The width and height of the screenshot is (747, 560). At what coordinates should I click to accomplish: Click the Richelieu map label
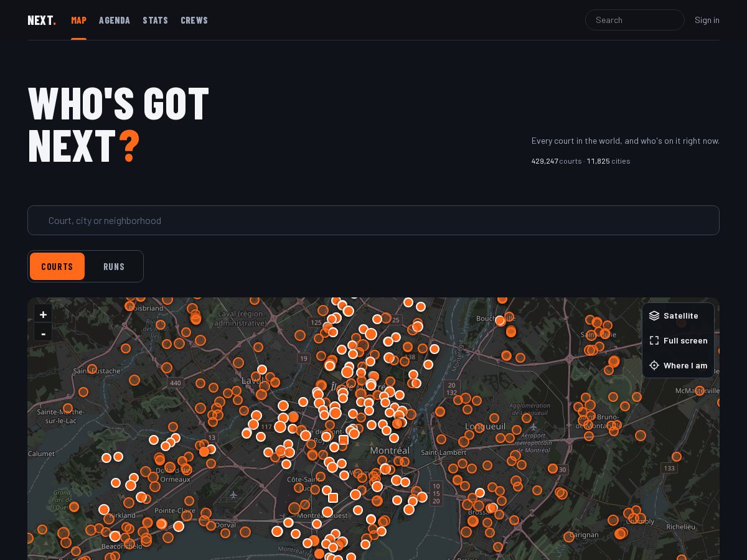pos(680,526)
